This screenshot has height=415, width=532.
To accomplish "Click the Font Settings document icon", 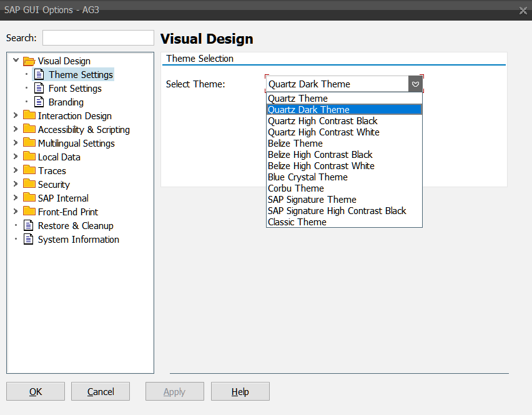I will click(39, 88).
